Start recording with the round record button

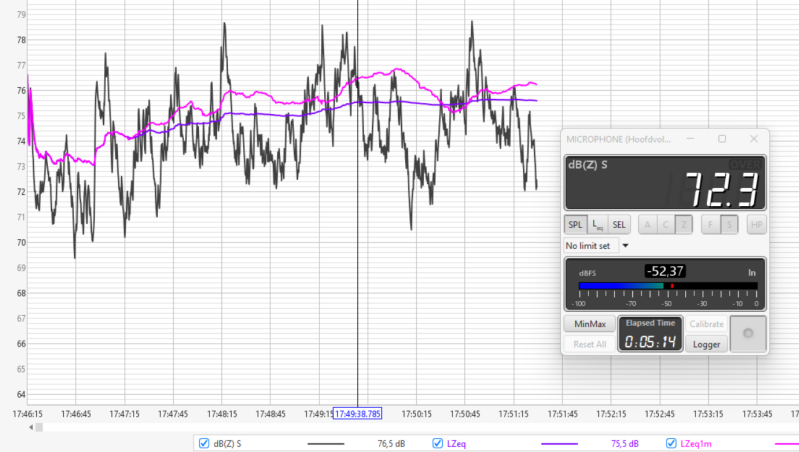tap(748, 334)
